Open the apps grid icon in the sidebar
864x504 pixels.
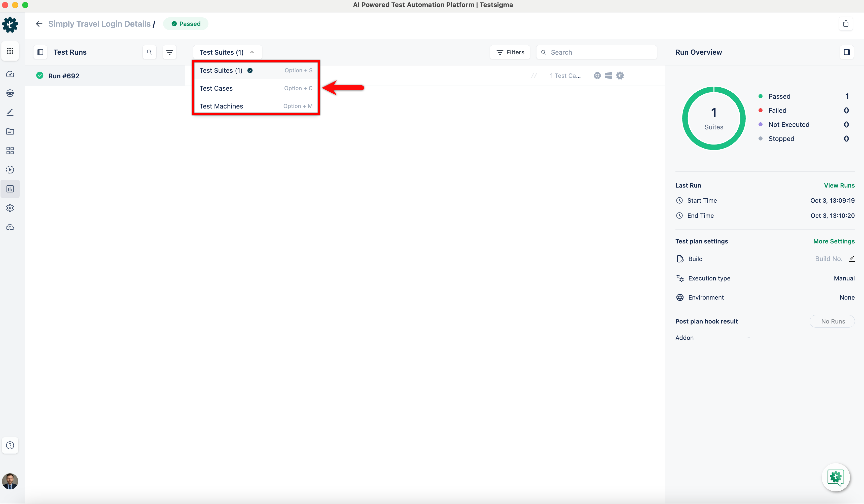tap(10, 51)
